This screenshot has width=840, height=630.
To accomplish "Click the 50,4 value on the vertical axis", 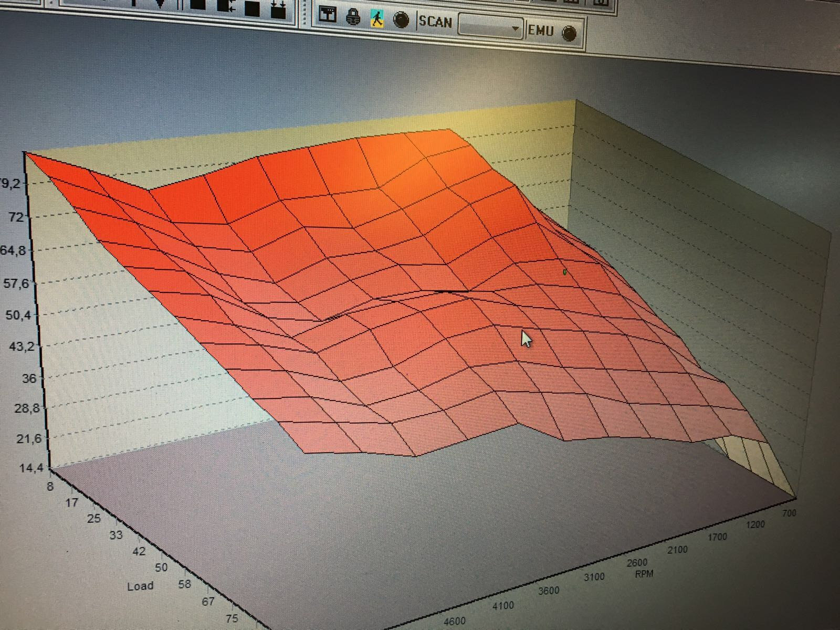I will point(17,315).
